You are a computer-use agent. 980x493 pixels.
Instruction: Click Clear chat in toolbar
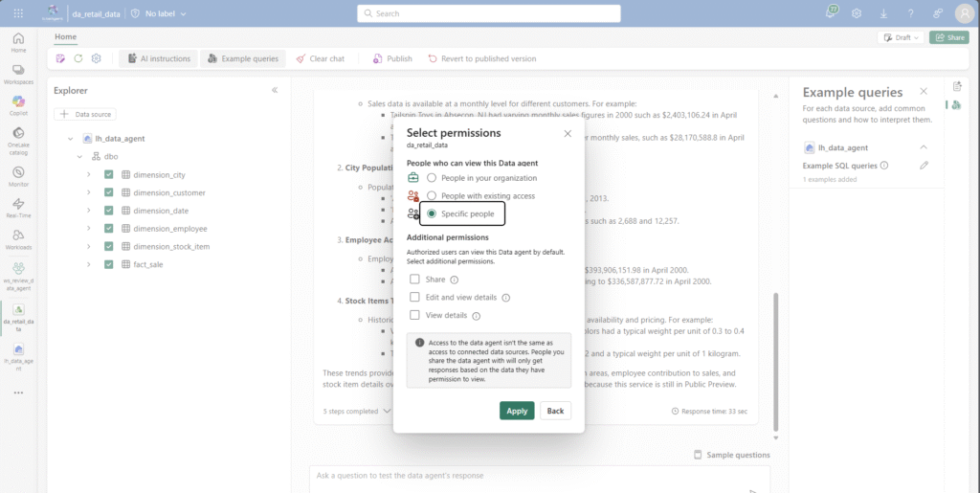click(320, 58)
